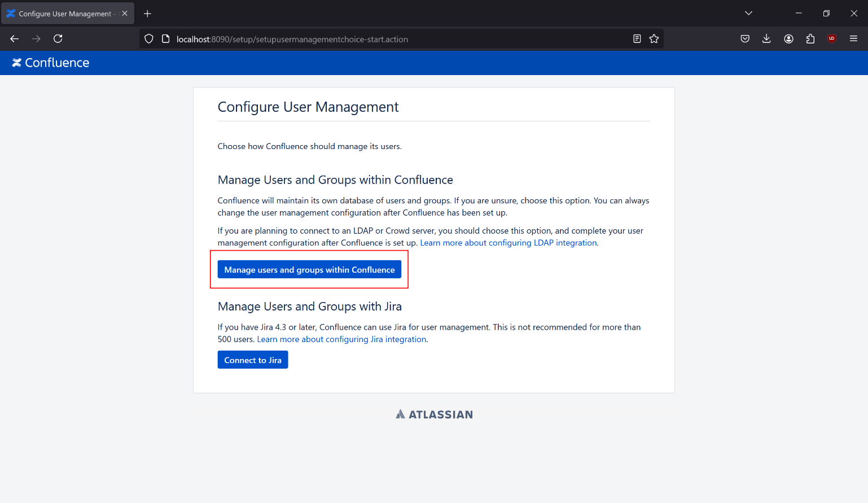Viewport: 868px width, 503px height.
Task: Toggle reader view icon in address bar
Action: pyautogui.click(x=637, y=39)
